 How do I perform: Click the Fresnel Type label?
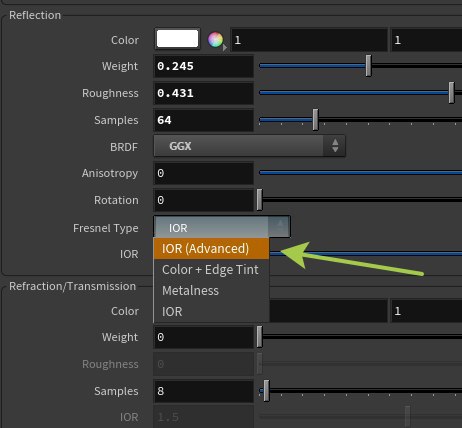(106, 228)
